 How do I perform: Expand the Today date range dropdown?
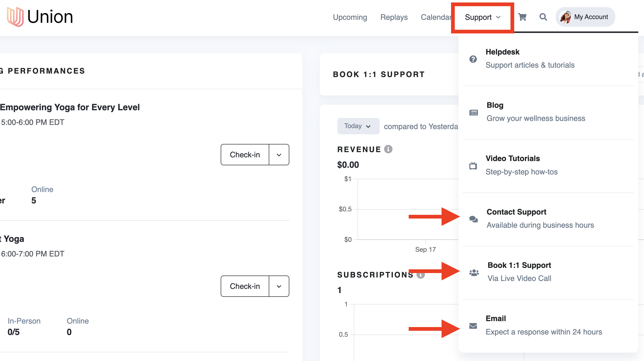pos(358,126)
